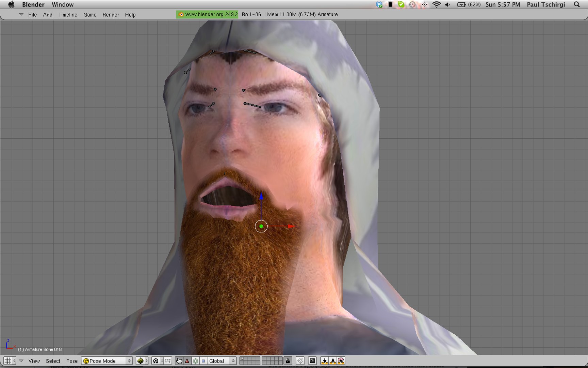The height and width of the screenshot is (368, 588).
Task: Toggle the 3D transform manipulator hand icon
Action: [179, 361]
